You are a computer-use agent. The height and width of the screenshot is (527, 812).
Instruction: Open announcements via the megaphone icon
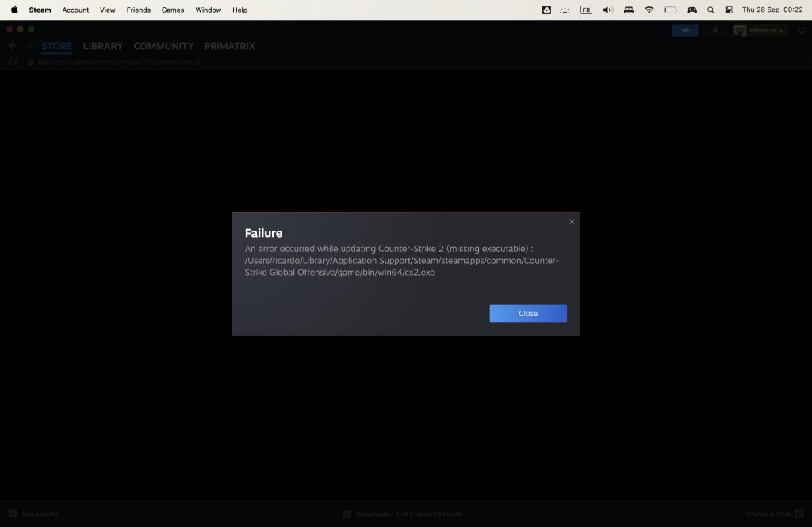[x=684, y=30]
